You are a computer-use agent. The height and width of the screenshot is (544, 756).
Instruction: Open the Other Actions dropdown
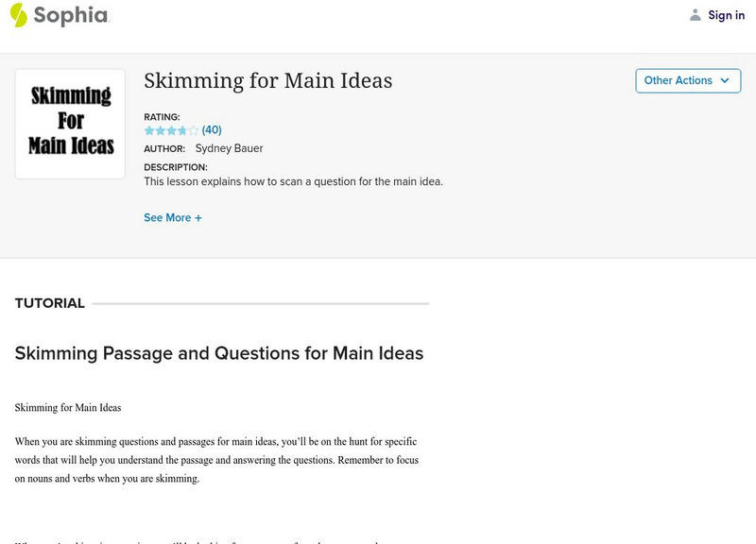[x=679, y=80]
